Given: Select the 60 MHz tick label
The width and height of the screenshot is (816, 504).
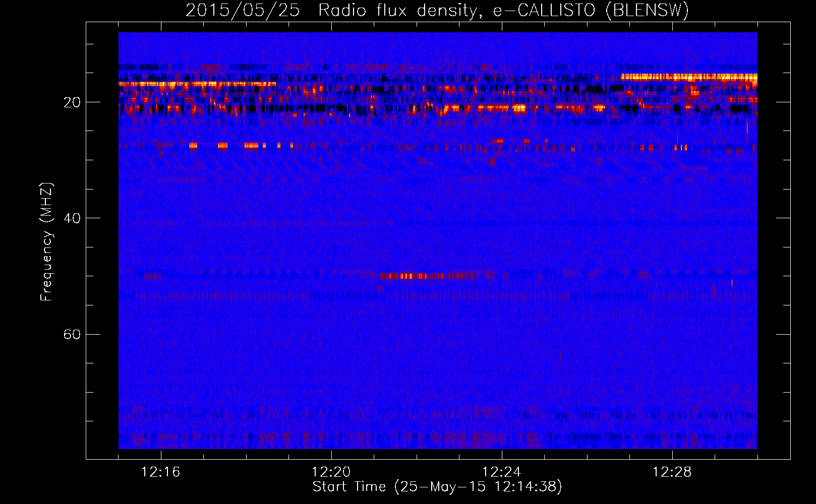Looking at the screenshot, I should 72,334.
